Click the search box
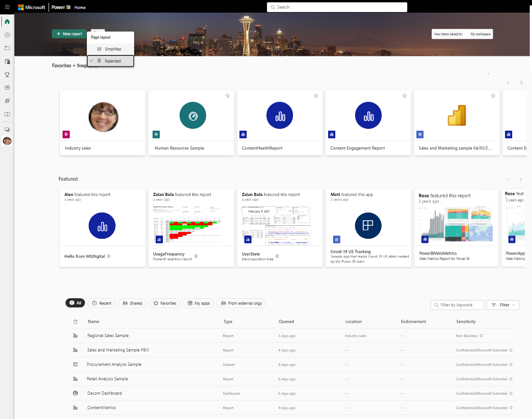Image resolution: width=532 pixels, height=419 pixels. 337,7
